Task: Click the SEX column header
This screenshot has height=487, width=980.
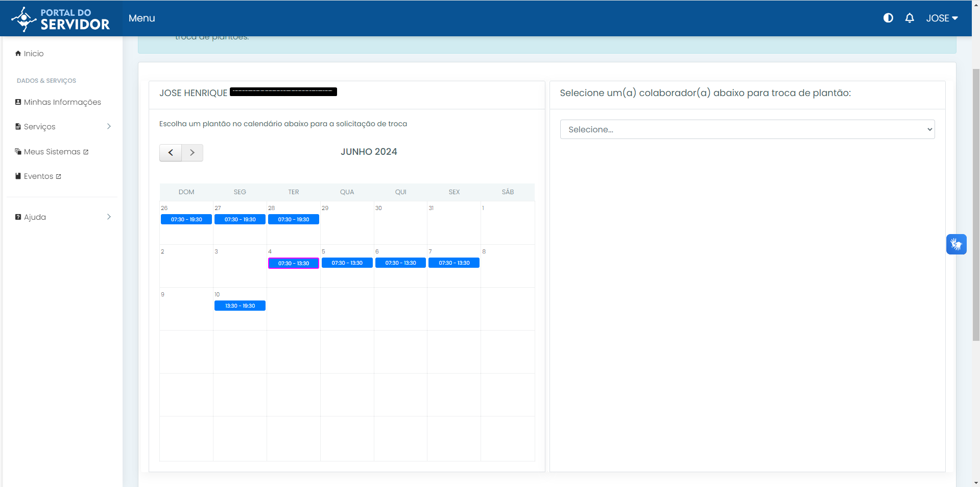Action: click(x=454, y=192)
